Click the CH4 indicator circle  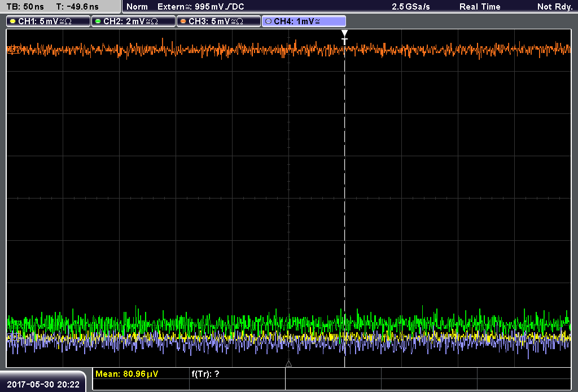click(268, 21)
